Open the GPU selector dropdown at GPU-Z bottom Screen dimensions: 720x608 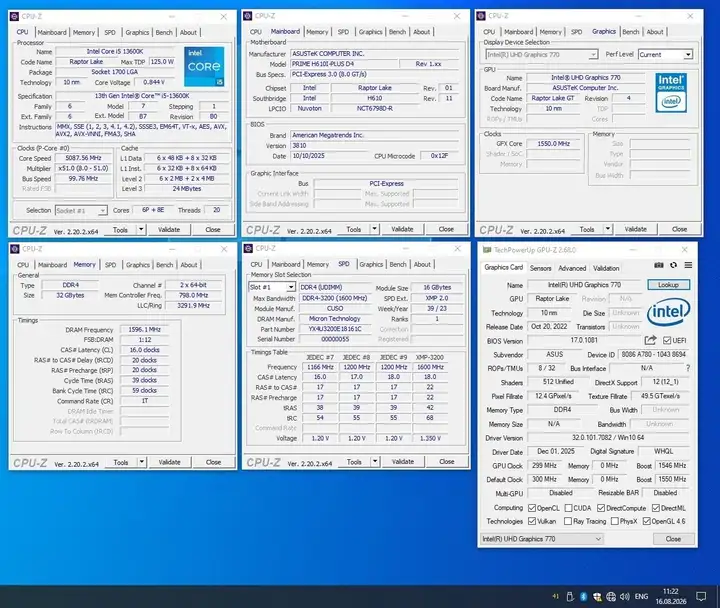[x=542, y=539]
